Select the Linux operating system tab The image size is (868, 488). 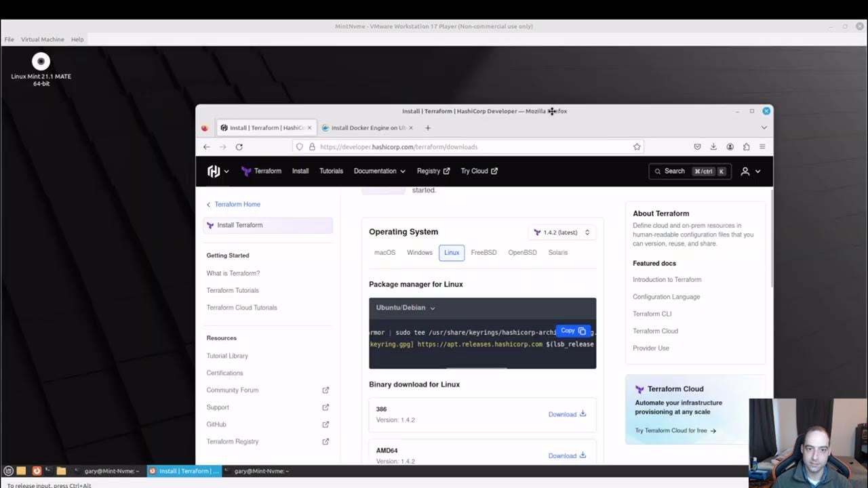point(452,252)
